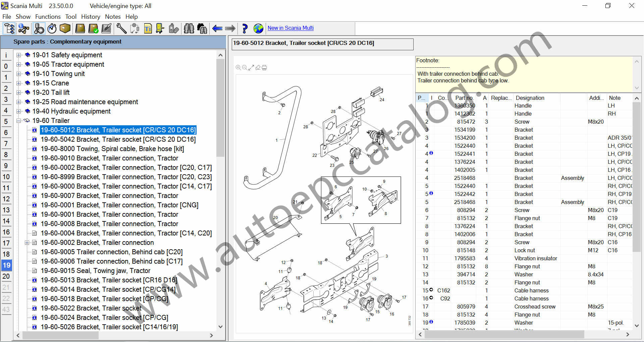Click the book with green checkmark icon
Image resolution: width=644 pixels, height=342 pixels.
[x=93, y=28]
